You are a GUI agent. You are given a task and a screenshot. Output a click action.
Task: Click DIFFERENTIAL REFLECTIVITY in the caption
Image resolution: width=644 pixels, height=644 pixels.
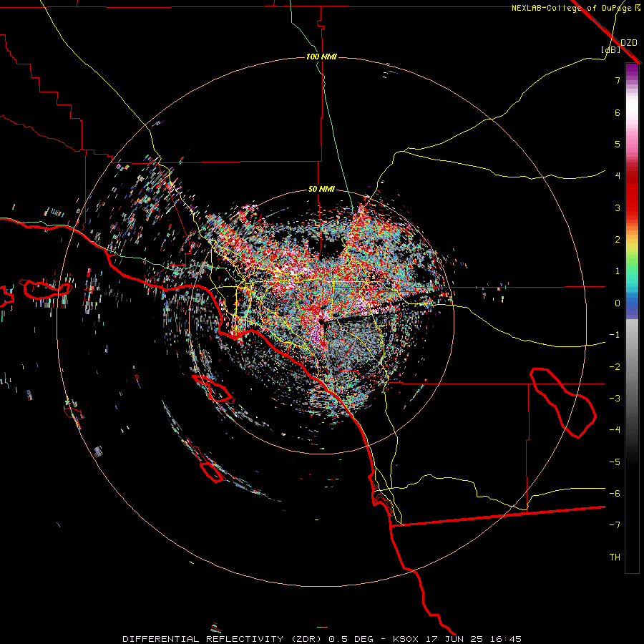click(x=203, y=639)
